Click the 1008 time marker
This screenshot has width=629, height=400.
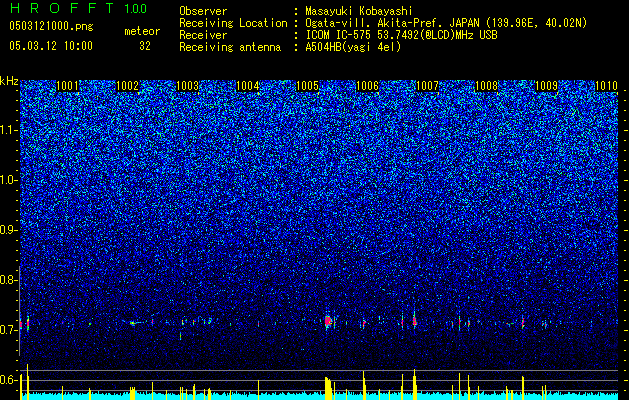click(486, 86)
